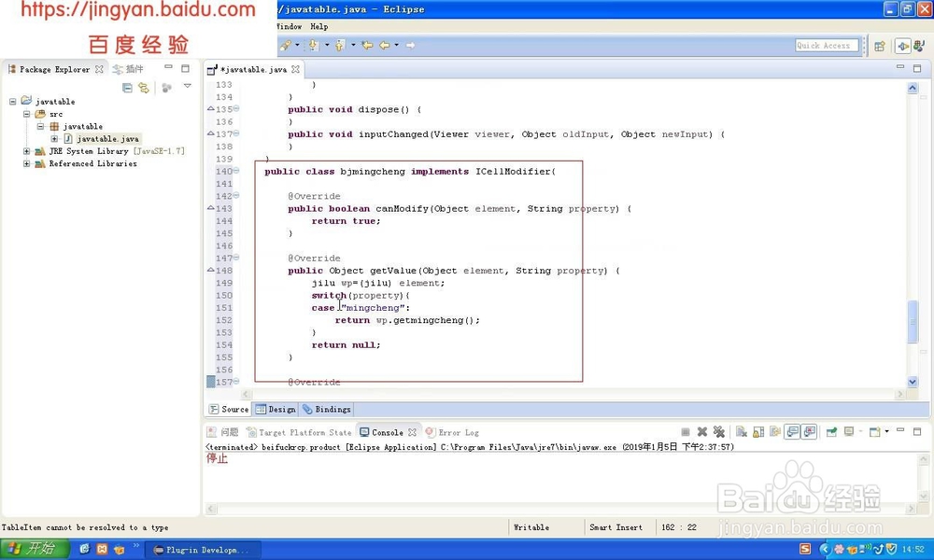Switch to the Source editor tab
The height and width of the screenshot is (560, 934).
[229, 409]
